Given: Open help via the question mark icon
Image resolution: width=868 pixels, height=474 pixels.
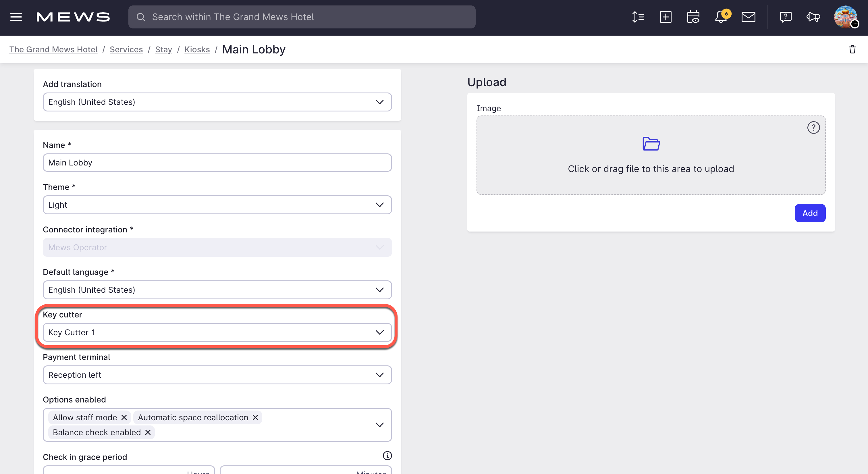Looking at the screenshot, I should click(786, 17).
